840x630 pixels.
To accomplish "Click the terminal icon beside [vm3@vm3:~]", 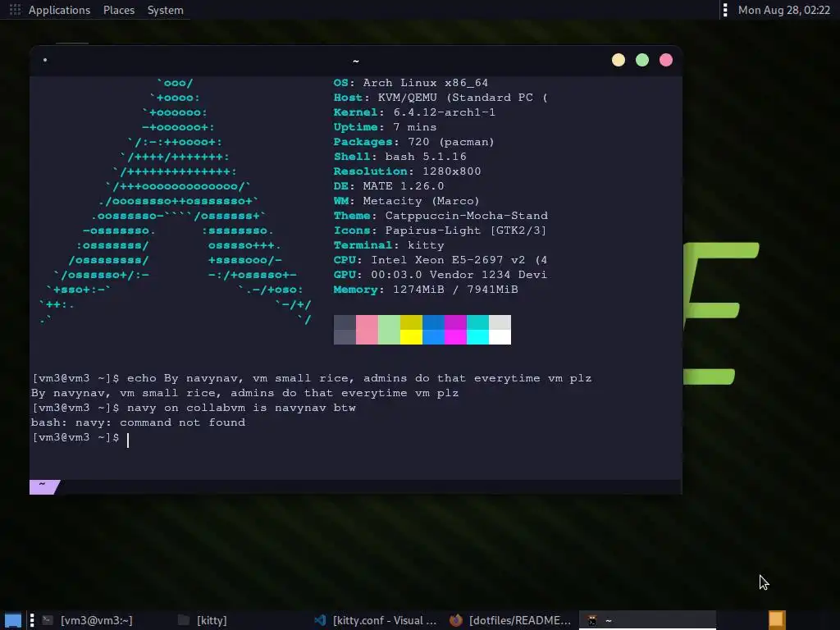I will (x=48, y=620).
